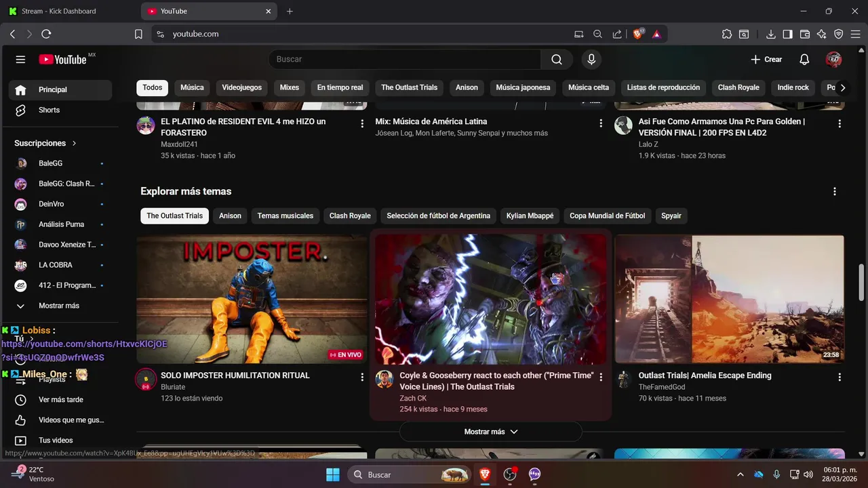Open options for Resident Evil 4 video
This screenshot has width=868, height=488.
click(x=362, y=123)
